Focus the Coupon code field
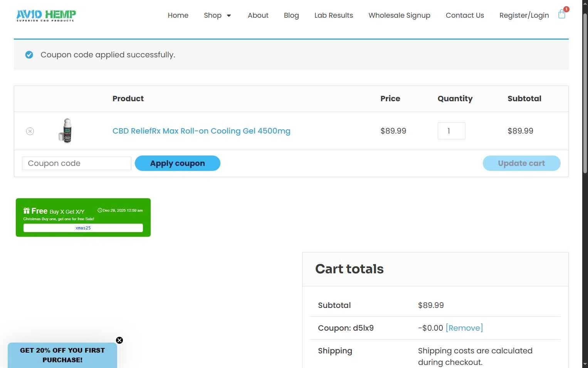Viewport: 588px width, 368px height. 77,163
